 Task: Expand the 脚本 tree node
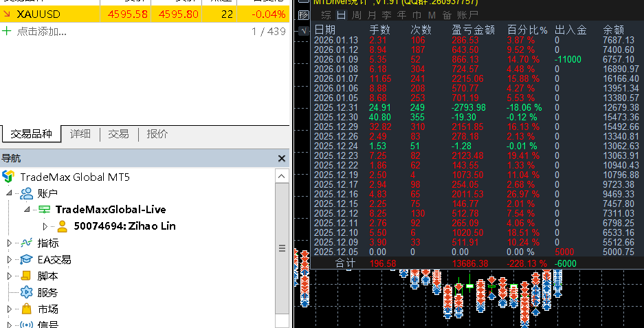tap(10, 276)
